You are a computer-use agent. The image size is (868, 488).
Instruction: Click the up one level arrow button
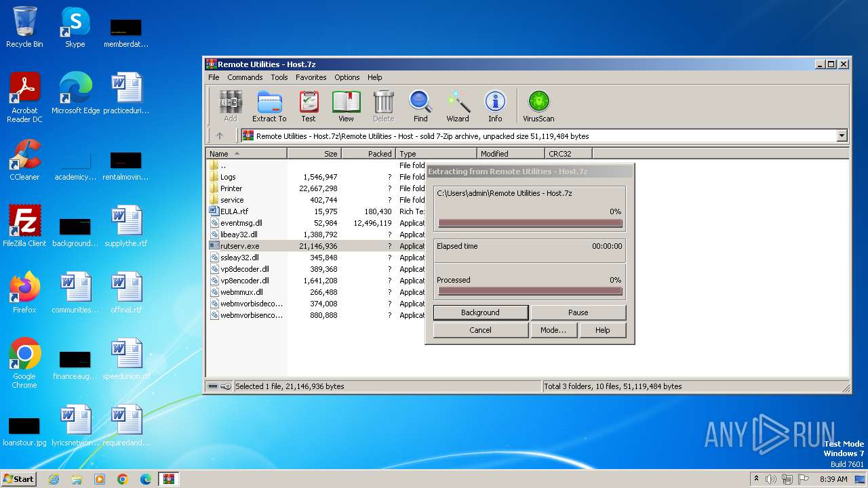[220, 136]
